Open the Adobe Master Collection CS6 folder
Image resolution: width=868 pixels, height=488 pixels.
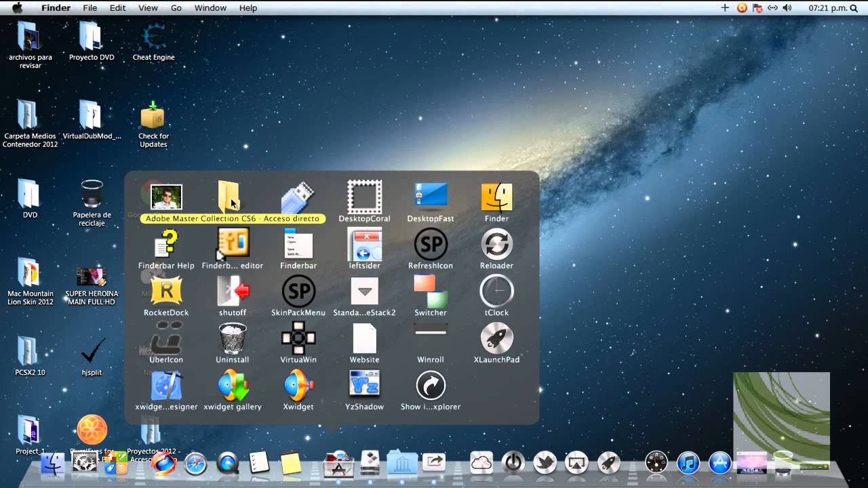tap(229, 197)
